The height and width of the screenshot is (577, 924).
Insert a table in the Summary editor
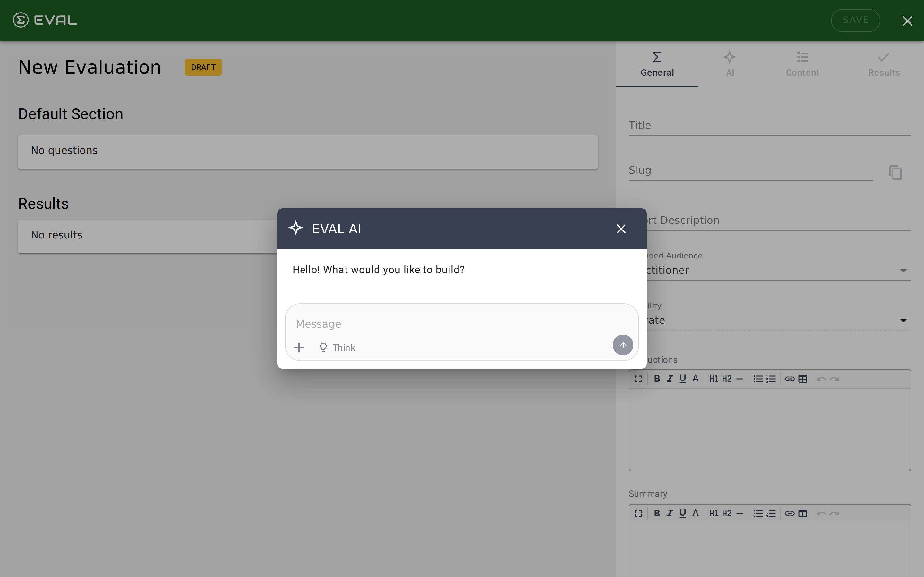click(x=803, y=513)
